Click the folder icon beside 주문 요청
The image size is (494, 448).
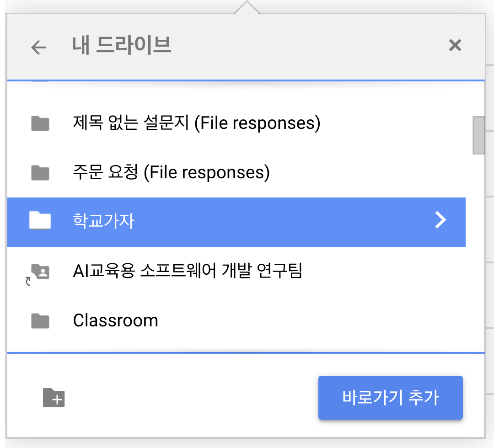(40, 172)
